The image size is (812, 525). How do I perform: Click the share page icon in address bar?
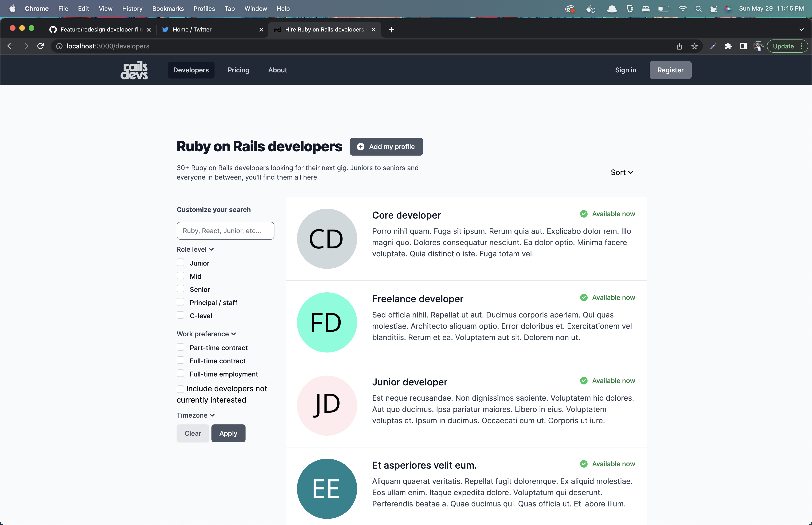pos(679,46)
